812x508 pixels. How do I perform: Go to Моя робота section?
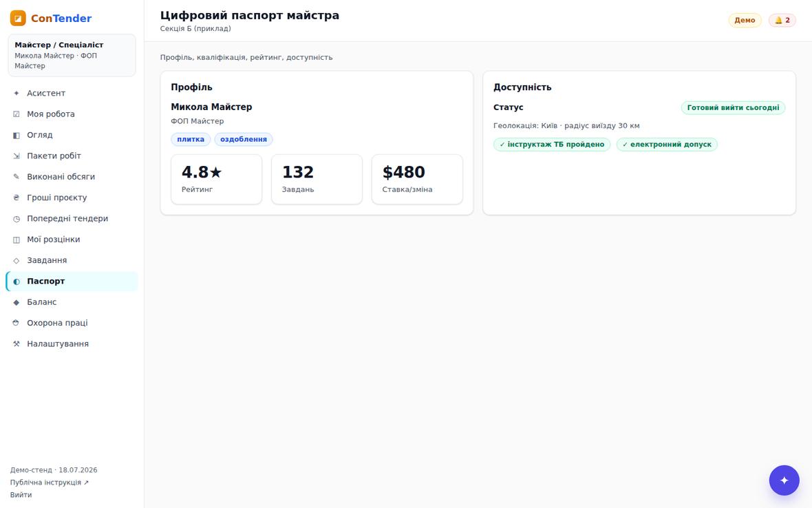tap(72, 114)
